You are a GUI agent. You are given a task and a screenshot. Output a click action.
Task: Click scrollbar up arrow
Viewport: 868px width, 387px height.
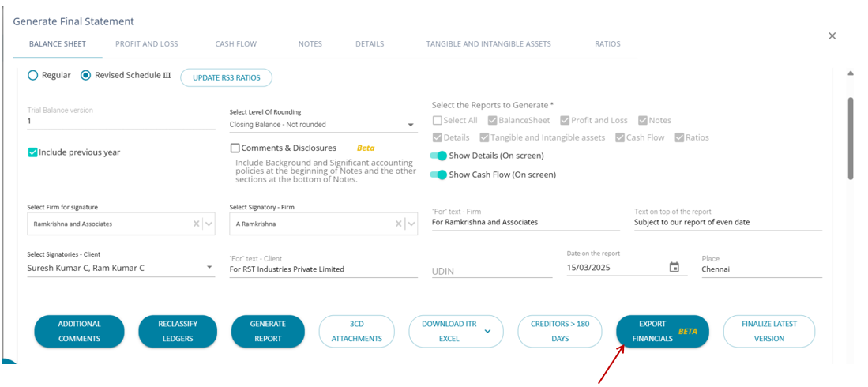[x=851, y=73]
